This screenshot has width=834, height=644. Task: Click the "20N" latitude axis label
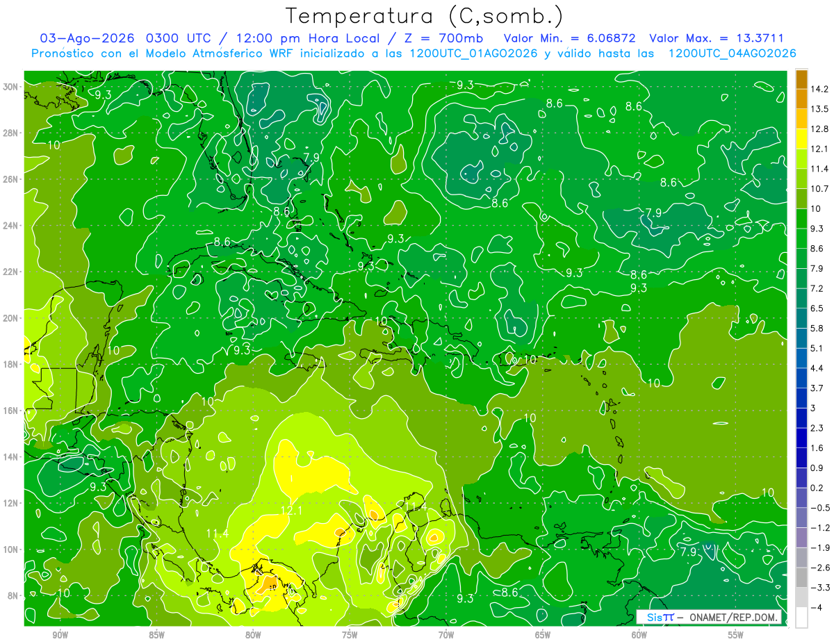click(11, 318)
